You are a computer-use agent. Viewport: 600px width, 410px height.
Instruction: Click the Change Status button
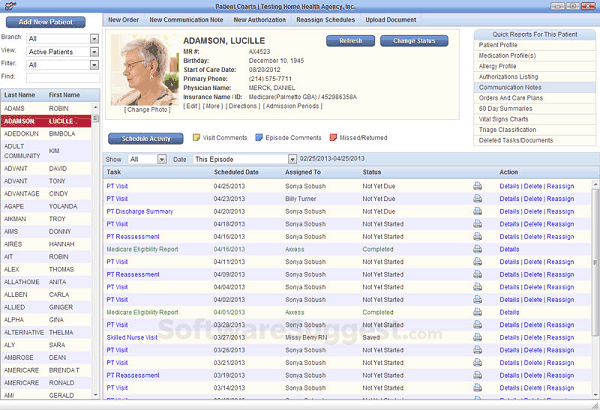(413, 41)
